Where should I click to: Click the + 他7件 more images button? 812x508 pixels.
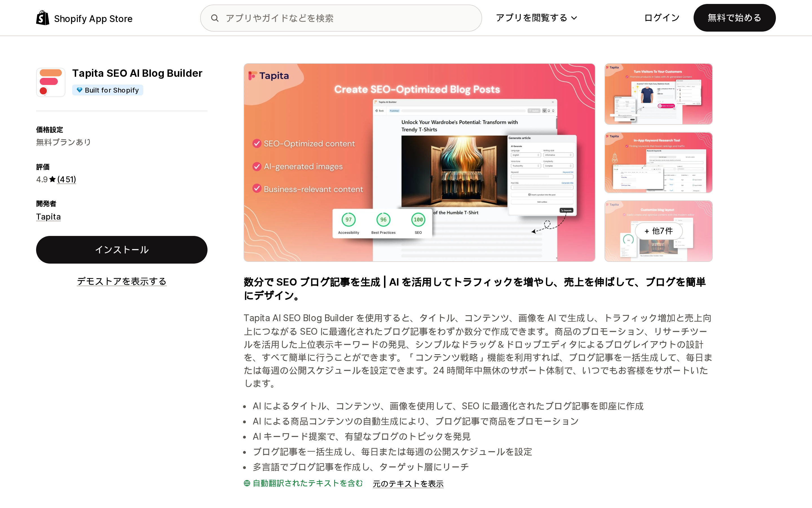[659, 231]
